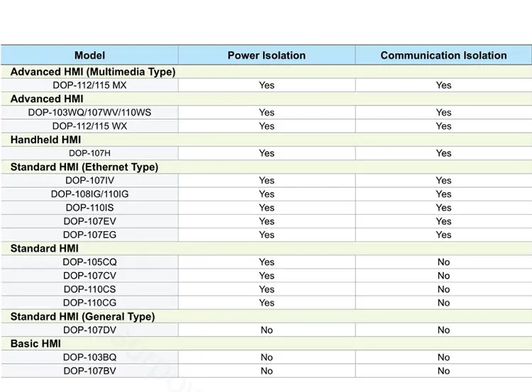Click Power Isolation value for DOP-110IS

266,208
